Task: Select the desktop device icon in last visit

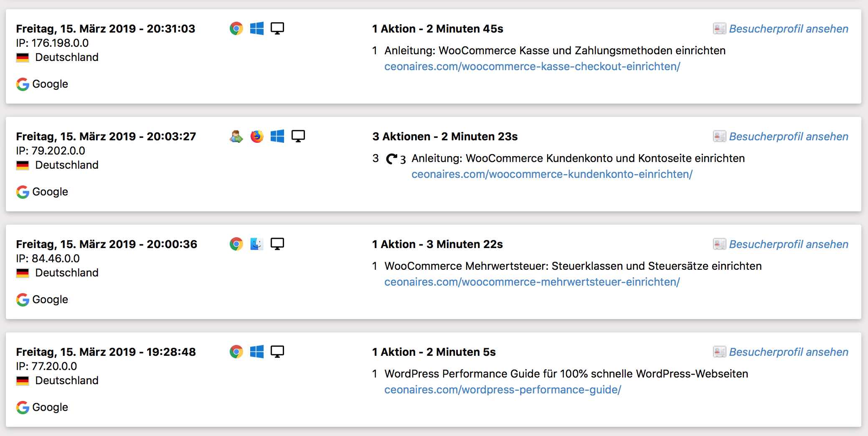Action: coord(277,352)
